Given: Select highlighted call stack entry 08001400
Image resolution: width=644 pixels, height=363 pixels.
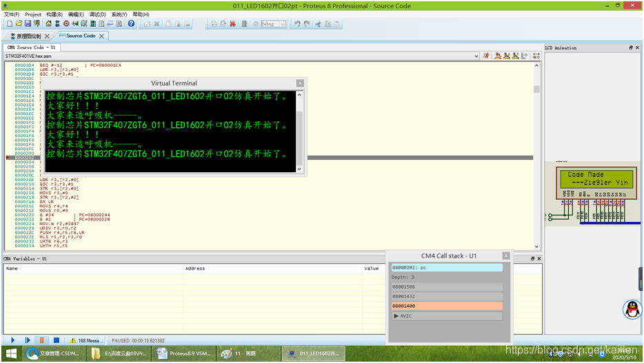Looking at the screenshot, I should (447, 306).
